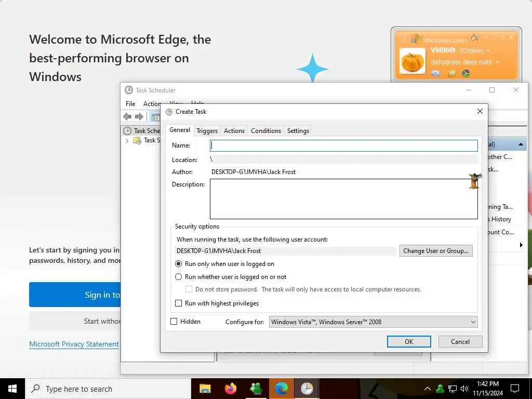Collapse the Actions pane section arrow

point(521,144)
